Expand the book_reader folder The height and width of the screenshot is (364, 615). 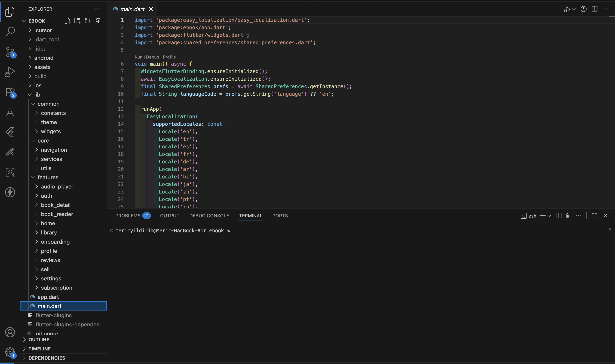tap(57, 214)
